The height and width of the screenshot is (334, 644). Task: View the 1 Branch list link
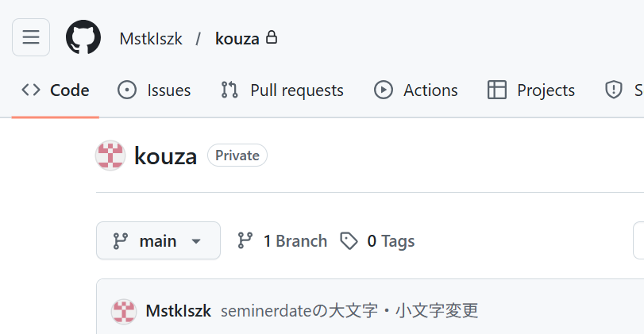coord(282,241)
